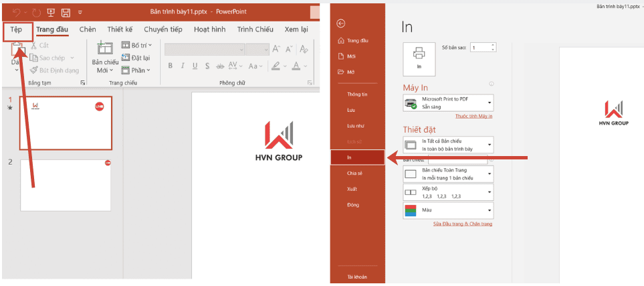The width and height of the screenshot is (644, 286).
Task: Open the Bố trí layout dropdown
Action: click(x=137, y=46)
